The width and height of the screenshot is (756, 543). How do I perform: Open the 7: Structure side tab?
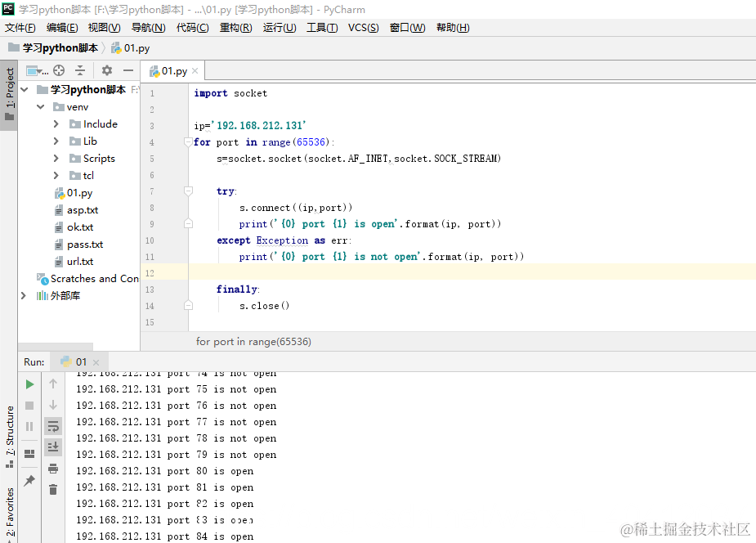9,436
